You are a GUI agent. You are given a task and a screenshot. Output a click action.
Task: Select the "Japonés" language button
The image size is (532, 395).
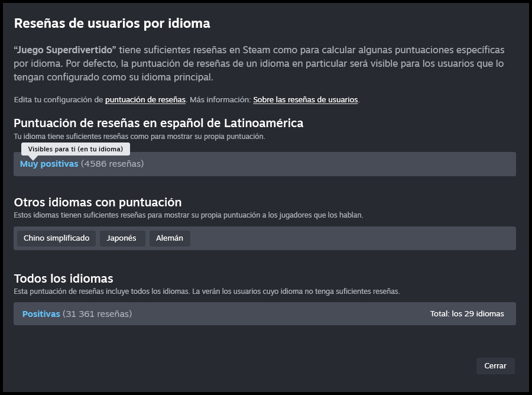pos(122,238)
